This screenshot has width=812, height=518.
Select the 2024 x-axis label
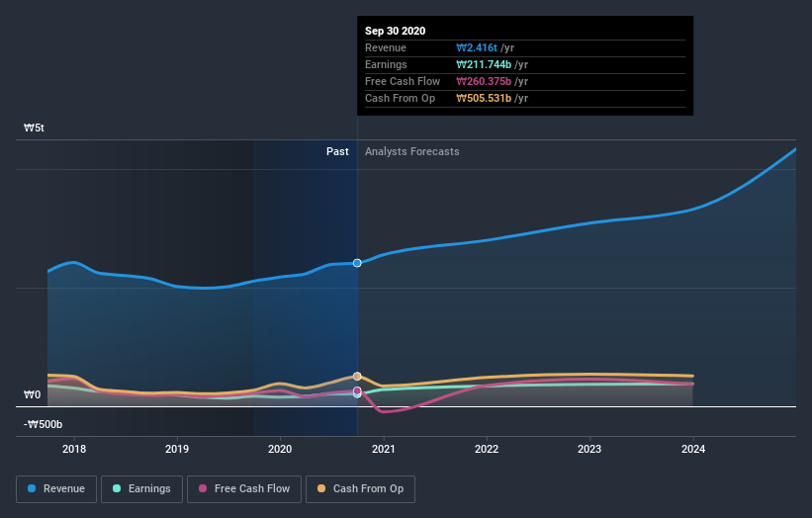click(693, 449)
